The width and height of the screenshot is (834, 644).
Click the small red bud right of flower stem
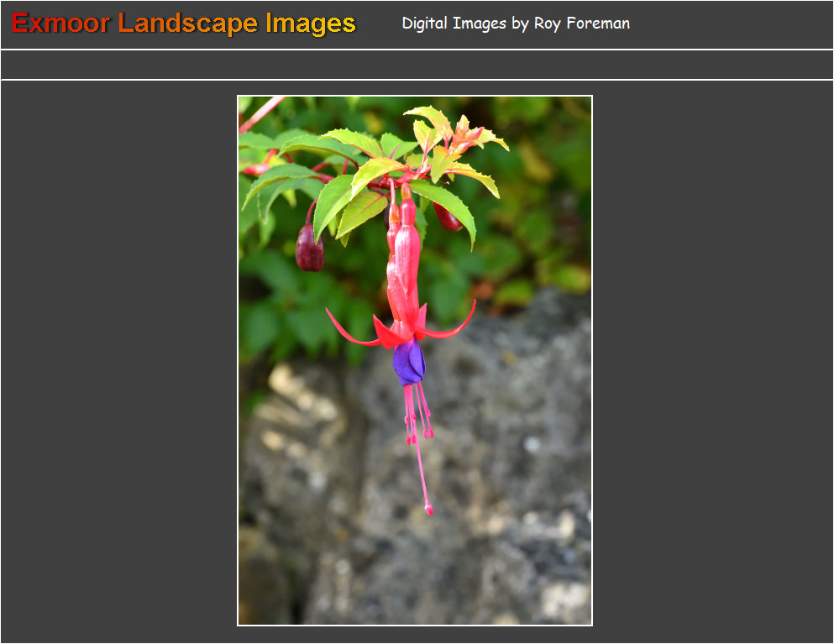[448, 218]
